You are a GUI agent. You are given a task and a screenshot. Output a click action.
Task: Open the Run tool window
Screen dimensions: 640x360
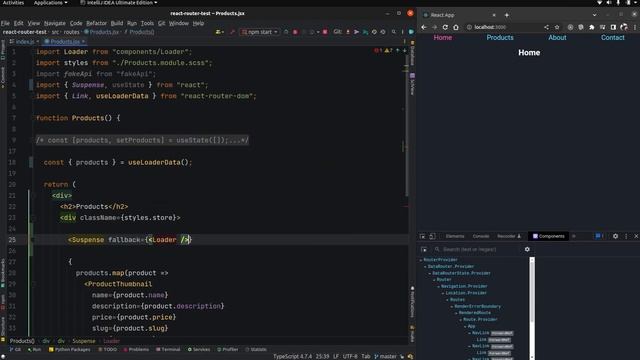pos(34,349)
